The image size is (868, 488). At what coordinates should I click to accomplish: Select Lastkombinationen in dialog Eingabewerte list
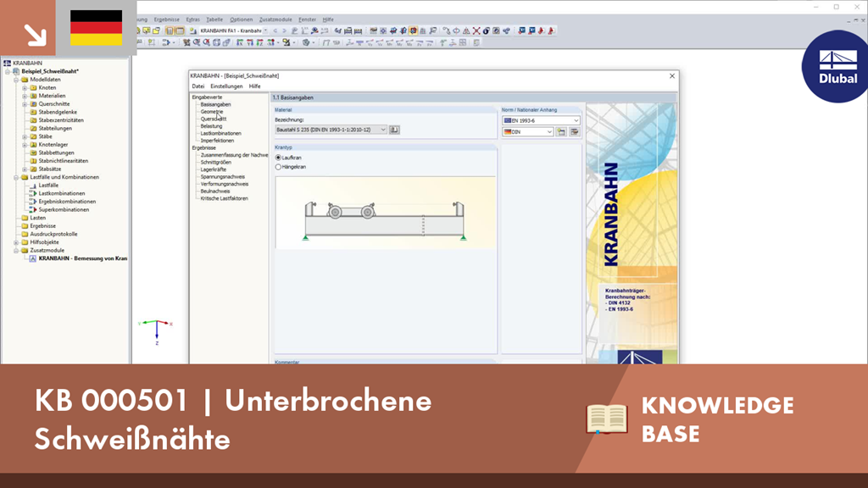coord(220,133)
